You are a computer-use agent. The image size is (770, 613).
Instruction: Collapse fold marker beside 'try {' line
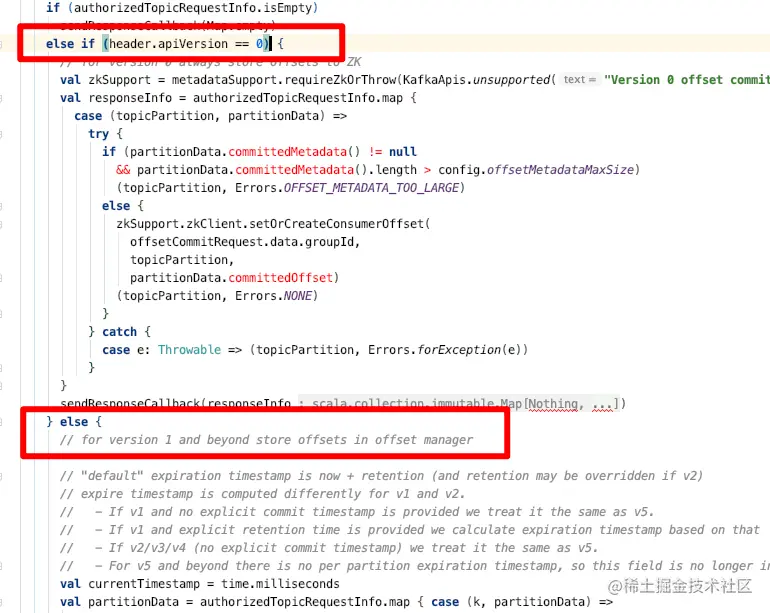[1, 134]
